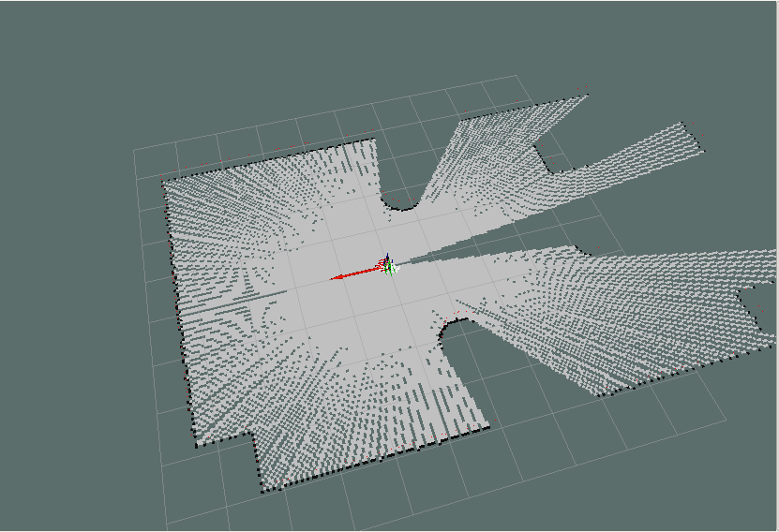
Task: Click the dark unscanned wedge right of robot
Action: pyautogui.click(x=487, y=244)
